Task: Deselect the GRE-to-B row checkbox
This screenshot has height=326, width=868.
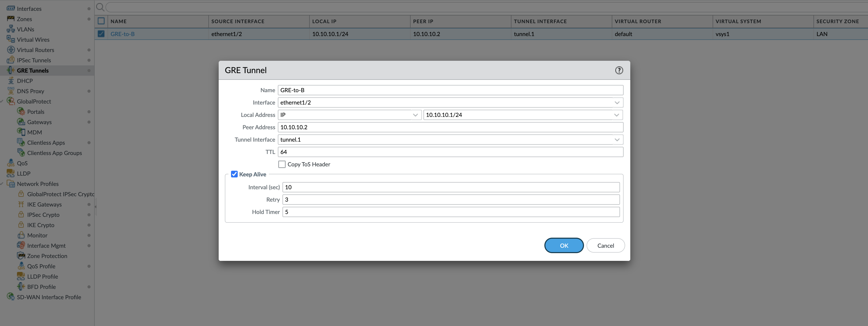Action: (x=101, y=34)
